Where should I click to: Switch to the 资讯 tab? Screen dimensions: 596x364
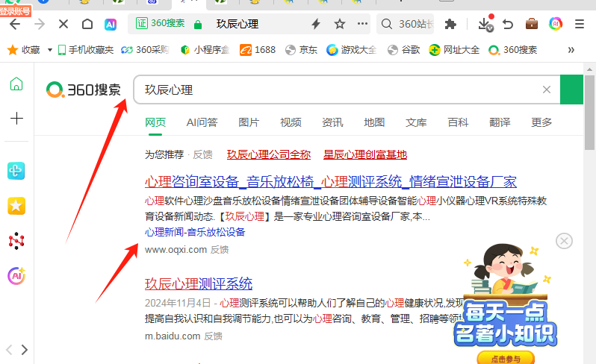[332, 122]
